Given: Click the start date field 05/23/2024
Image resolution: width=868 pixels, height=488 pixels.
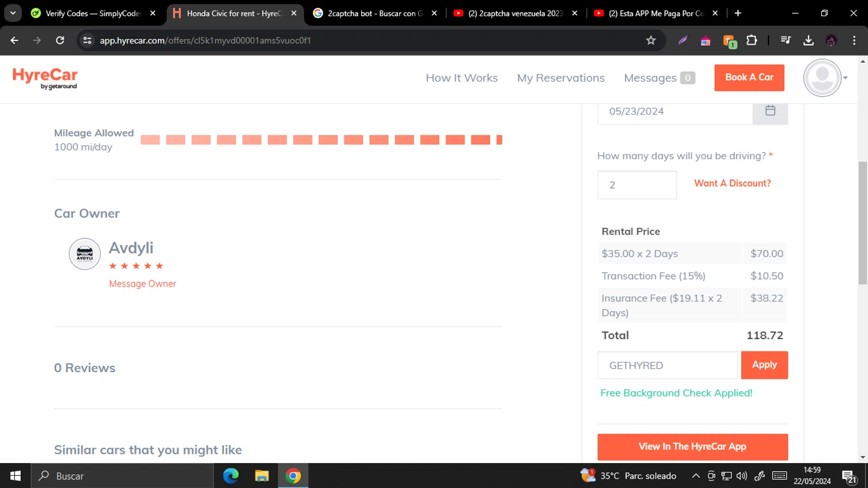Looking at the screenshot, I should (x=675, y=111).
